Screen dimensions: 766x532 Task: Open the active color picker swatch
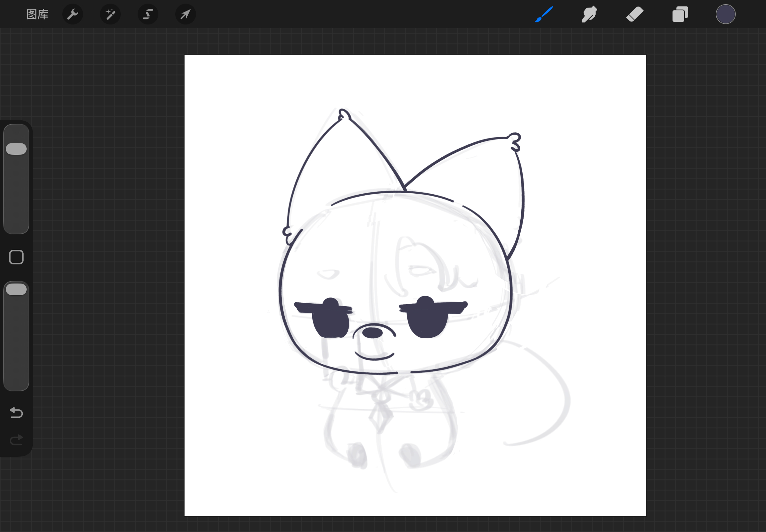click(725, 14)
